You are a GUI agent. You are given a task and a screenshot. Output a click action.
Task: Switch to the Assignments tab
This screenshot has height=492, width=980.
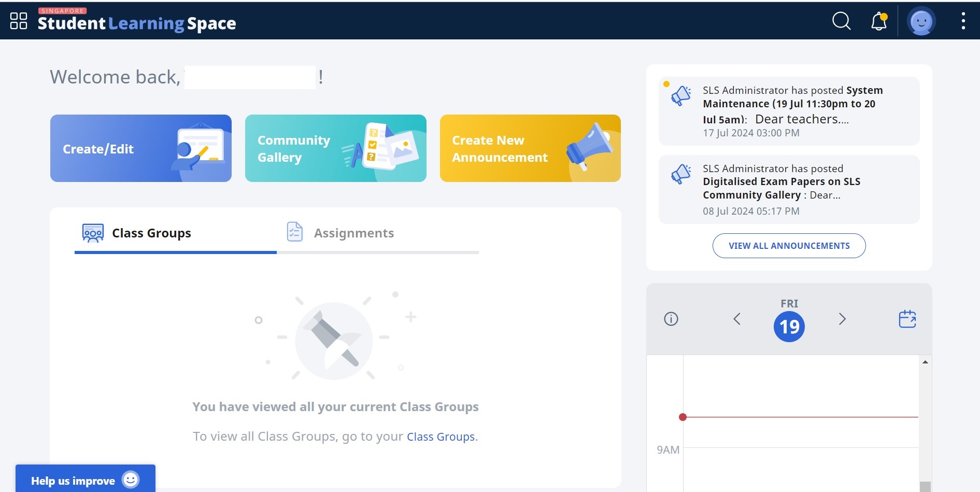tap(341, 233)
